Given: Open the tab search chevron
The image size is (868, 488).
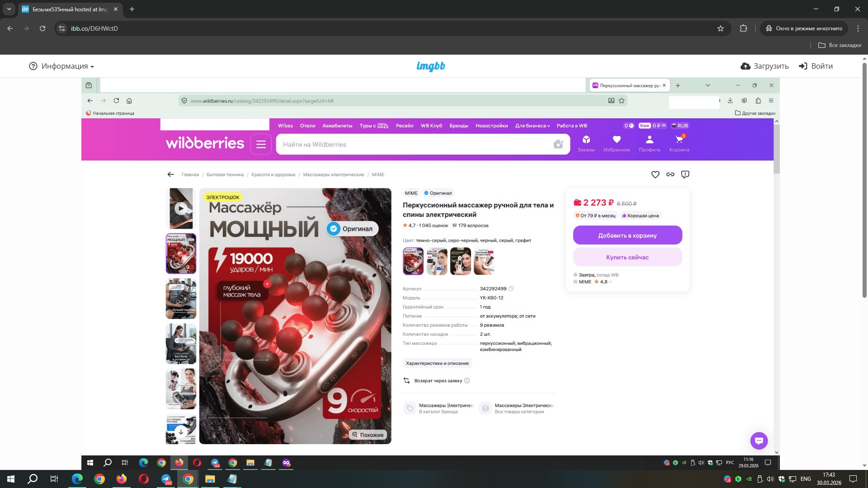Looking at the screenshot, I should 9,9.
